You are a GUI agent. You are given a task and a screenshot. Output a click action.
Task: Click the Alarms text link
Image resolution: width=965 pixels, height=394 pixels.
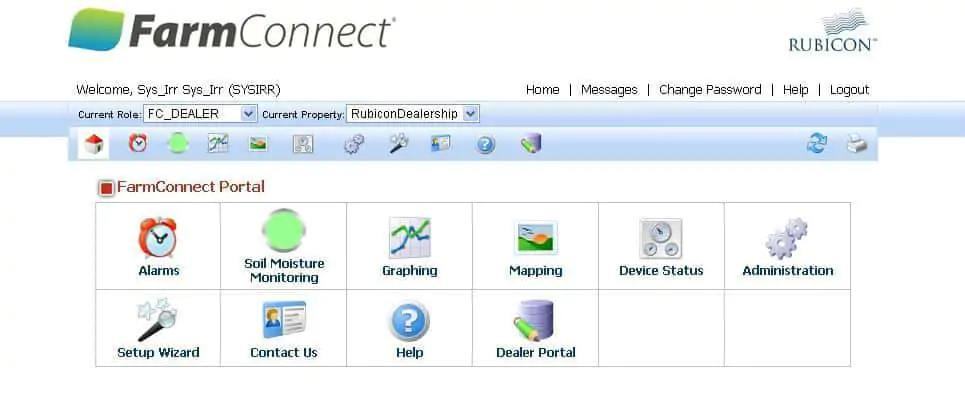159,270
